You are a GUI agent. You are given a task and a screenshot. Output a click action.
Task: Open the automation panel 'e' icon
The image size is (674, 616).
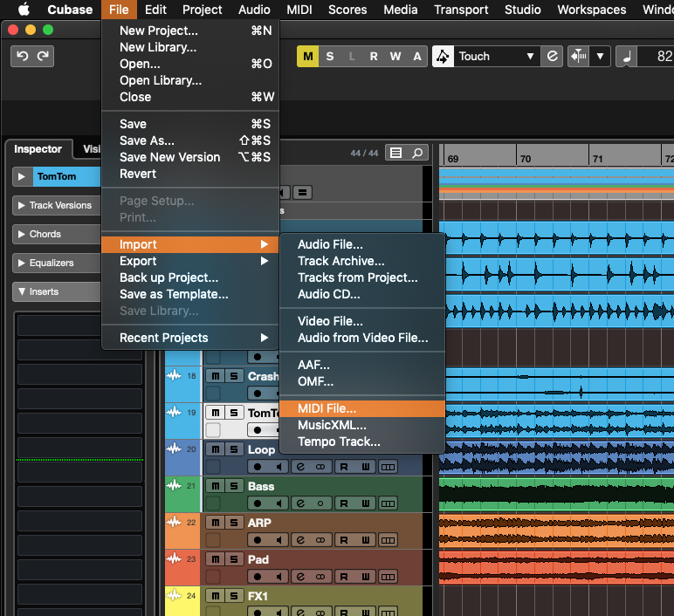552,56
